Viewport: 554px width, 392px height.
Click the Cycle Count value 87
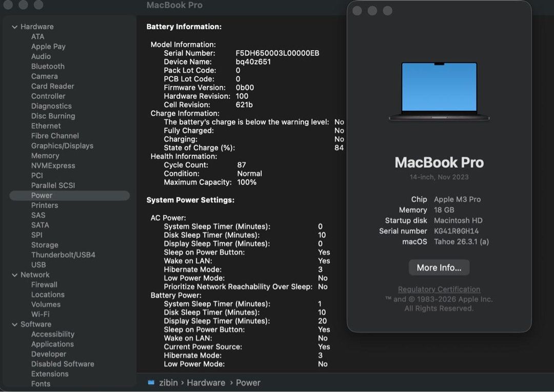(x=241, y=165)
